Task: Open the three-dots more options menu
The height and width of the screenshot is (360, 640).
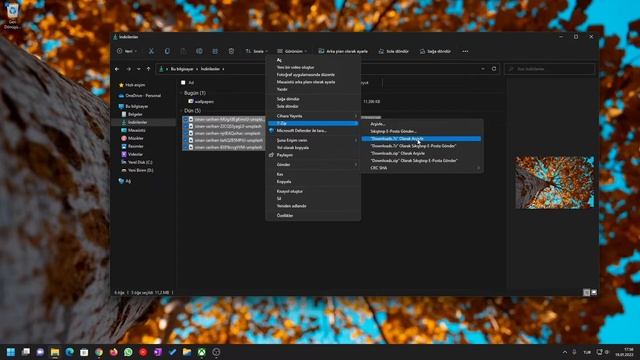Action: (x=465, y=51)
